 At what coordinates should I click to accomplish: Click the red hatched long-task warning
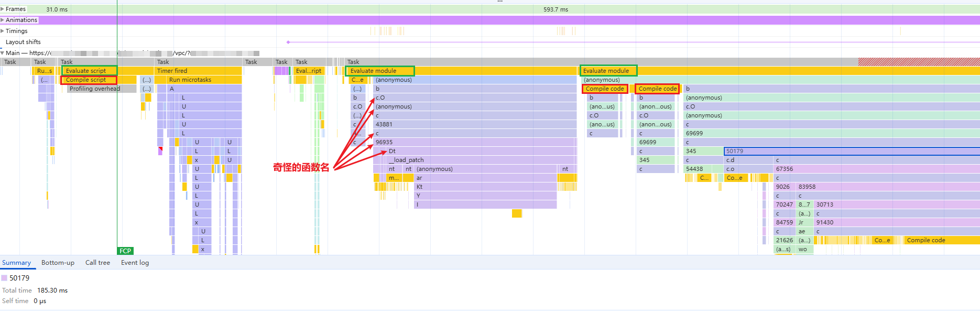919,62
